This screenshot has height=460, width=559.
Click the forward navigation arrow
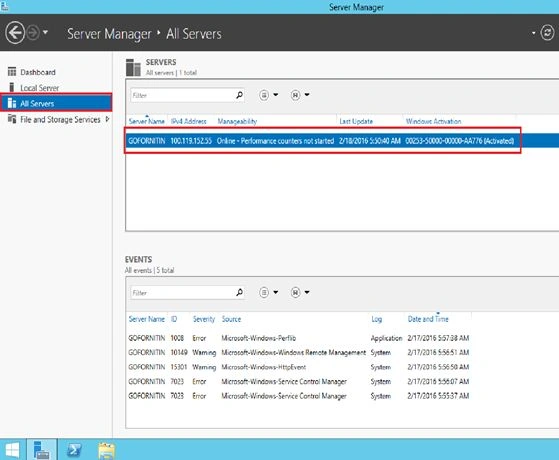tap(33, 33)
